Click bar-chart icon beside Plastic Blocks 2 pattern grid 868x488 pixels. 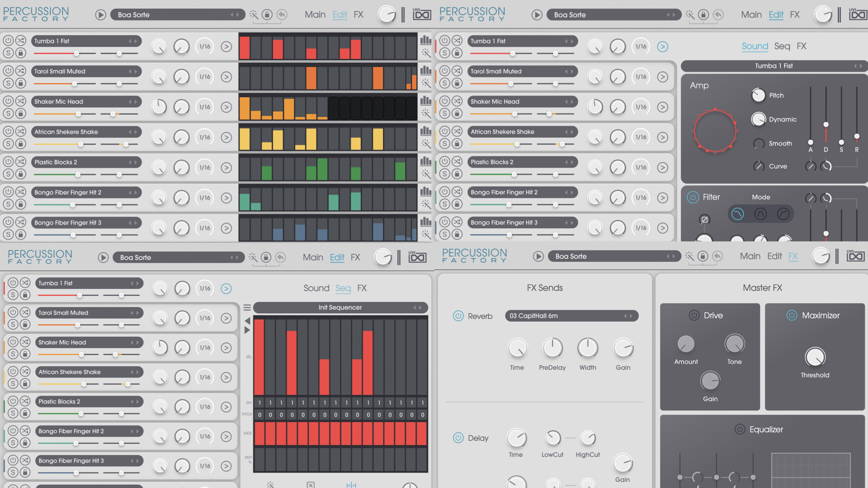tap(425, 161)
